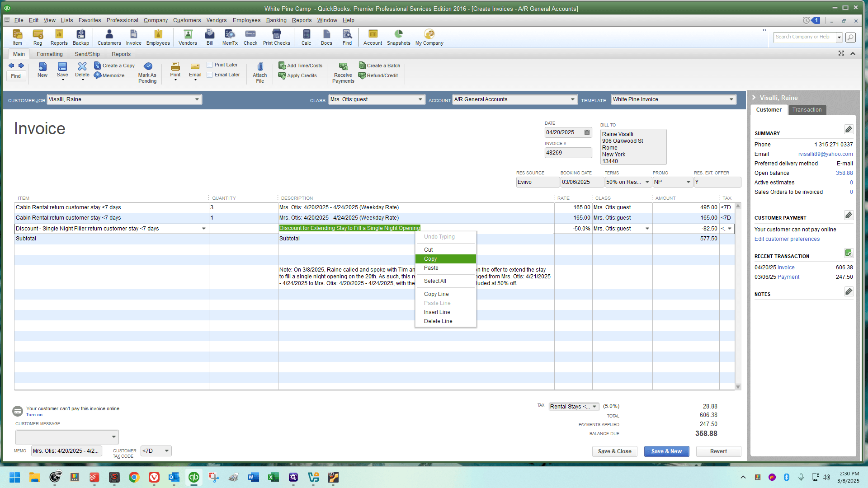This screenshot has width=868, height=488.
Task: Open the Terms dropdown
Action: click(647, 182)
